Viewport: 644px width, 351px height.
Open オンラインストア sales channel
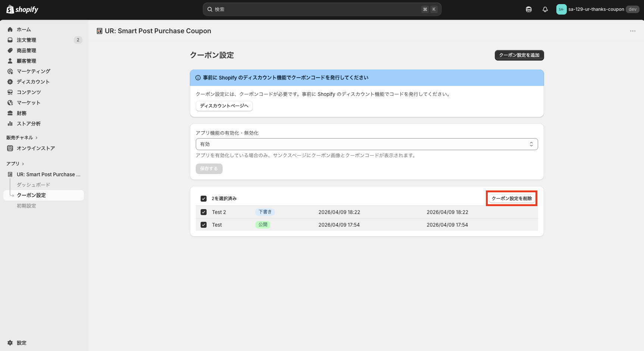36,148
